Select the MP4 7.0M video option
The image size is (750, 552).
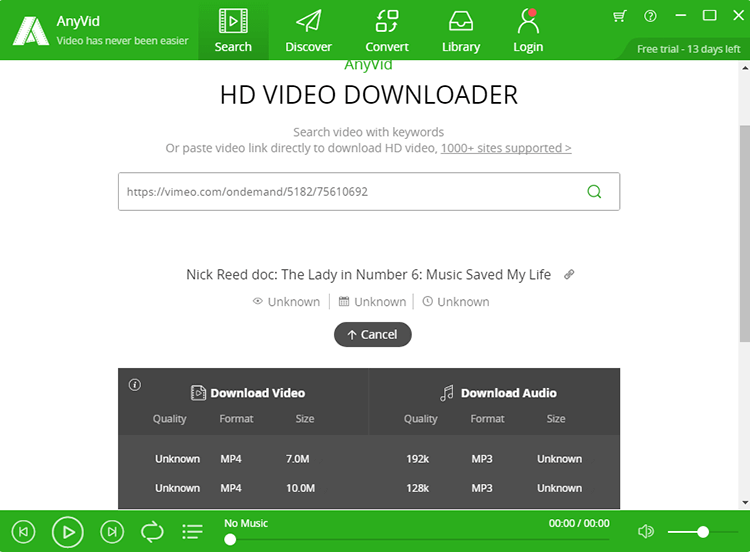[243, 459]
